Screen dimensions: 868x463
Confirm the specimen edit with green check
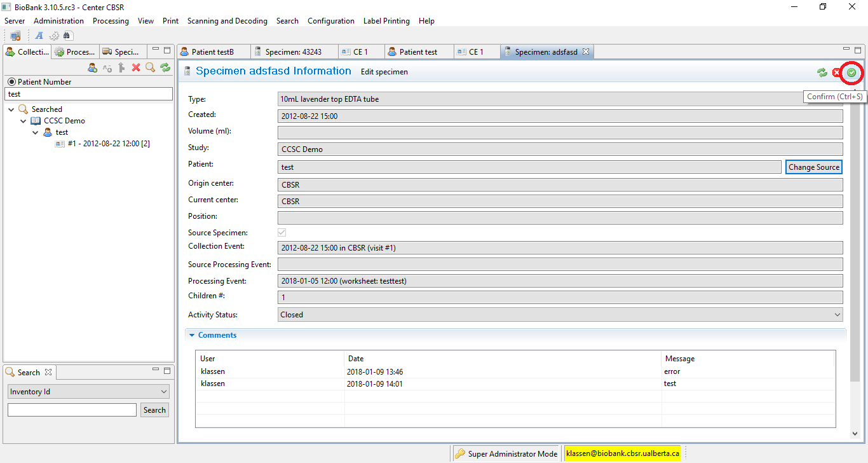click(x=851, y=73)
